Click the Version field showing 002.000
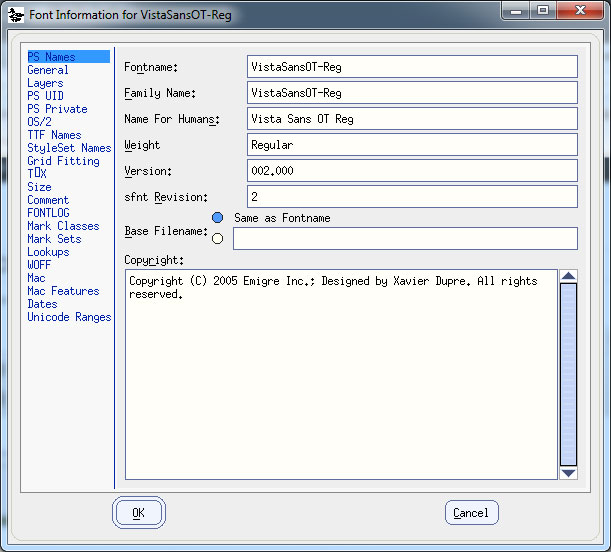Screen dimensions: 611x552 tap(412, 171)
